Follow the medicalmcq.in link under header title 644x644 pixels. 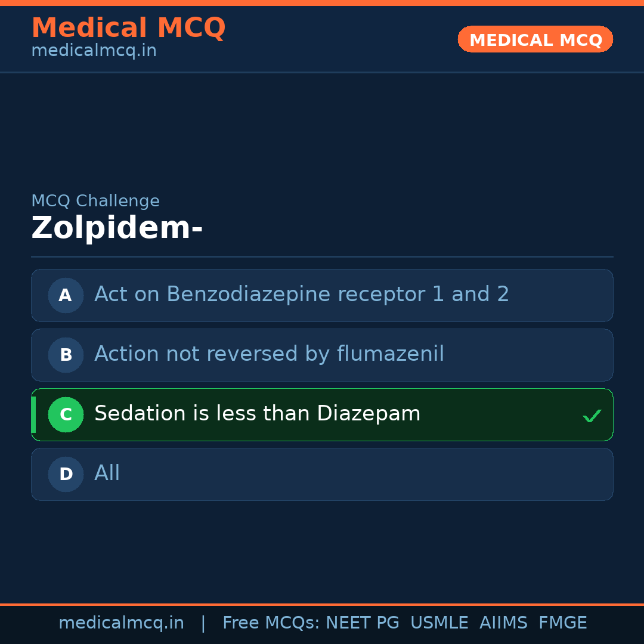(94, 51)
